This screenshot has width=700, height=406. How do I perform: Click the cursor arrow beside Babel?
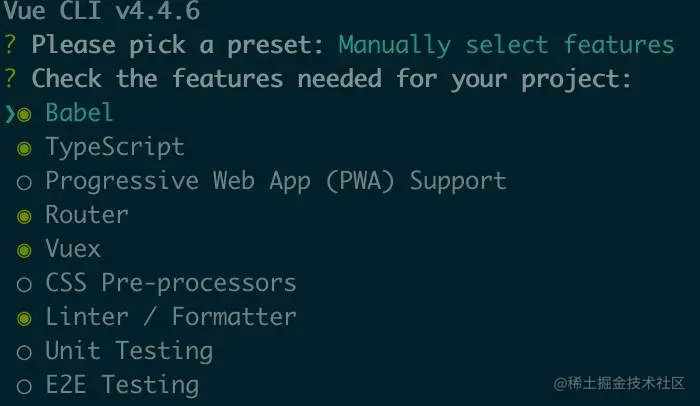[10, 114]
